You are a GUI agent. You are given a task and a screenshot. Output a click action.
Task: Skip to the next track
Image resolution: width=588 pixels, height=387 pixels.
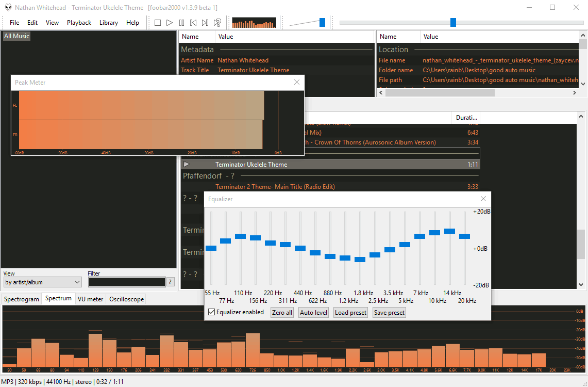click(205, 23)
